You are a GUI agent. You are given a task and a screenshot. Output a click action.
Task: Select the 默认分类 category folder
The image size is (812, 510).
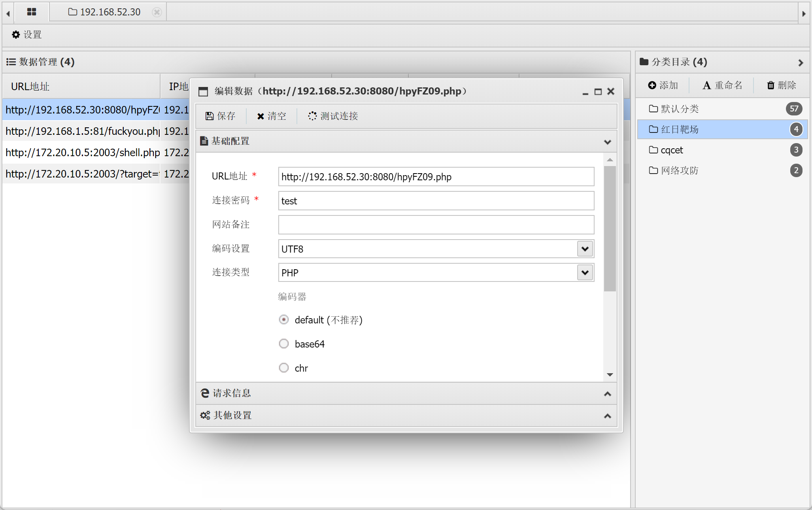click(679, 109)
